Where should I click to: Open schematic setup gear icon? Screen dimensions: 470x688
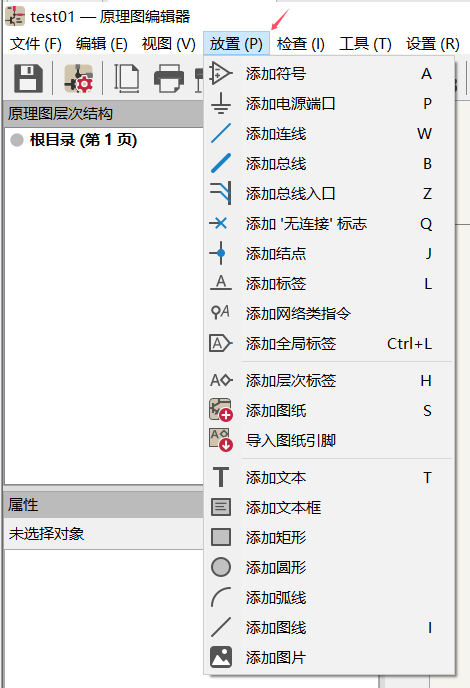pyautogui.click(x=79, y=79)
